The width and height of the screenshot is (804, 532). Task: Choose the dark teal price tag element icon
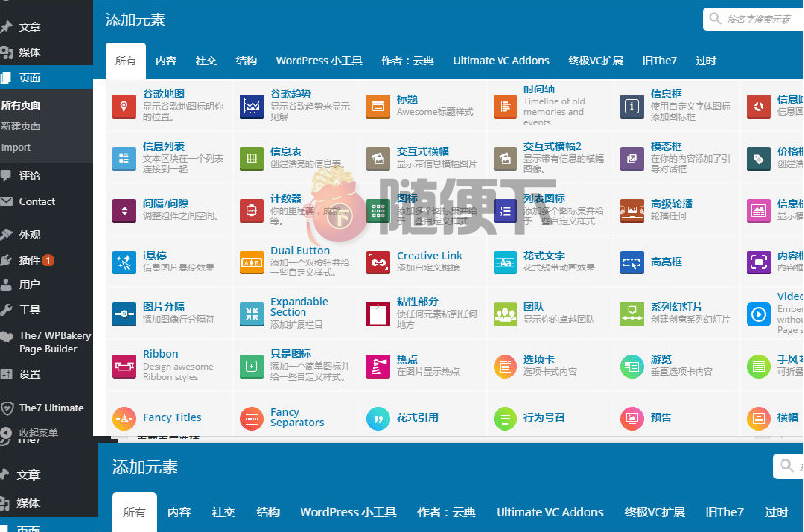tap(759, 159)
